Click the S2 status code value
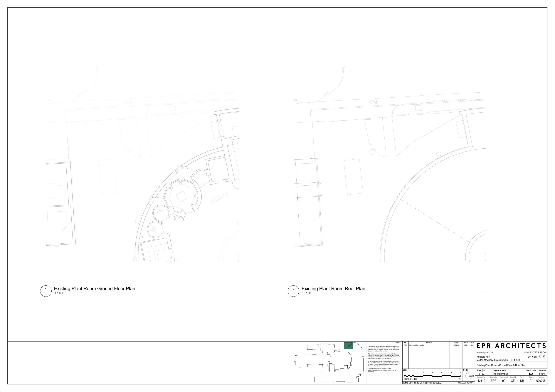555x392 pixels. coord(531,374)
